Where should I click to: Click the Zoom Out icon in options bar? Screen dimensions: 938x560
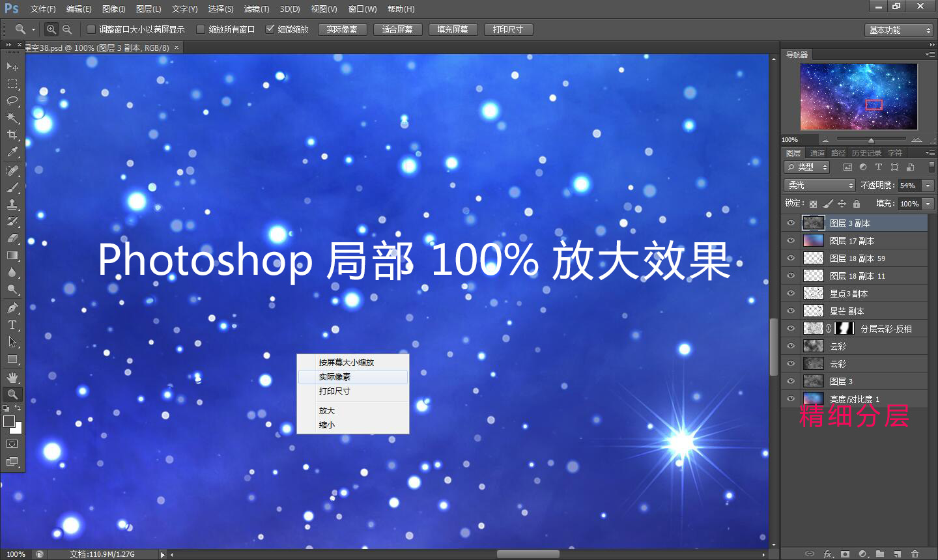coord(67,29)
